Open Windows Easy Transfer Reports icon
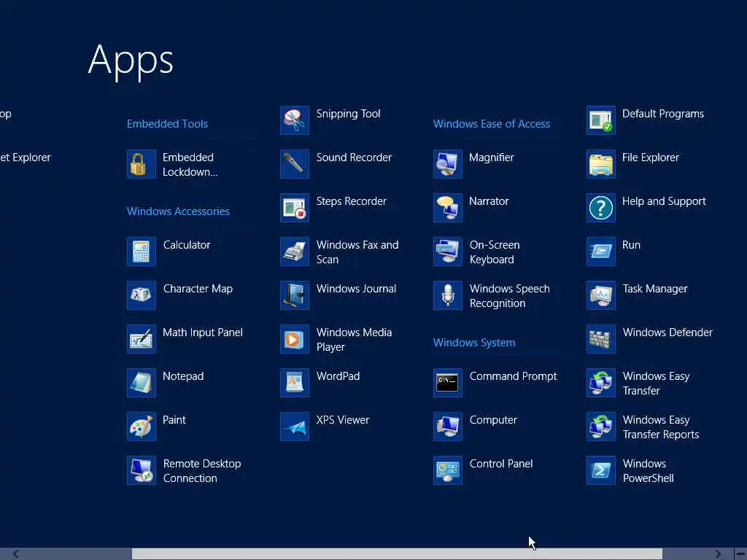This screenshot has height=560, width=747. [601, 427]
